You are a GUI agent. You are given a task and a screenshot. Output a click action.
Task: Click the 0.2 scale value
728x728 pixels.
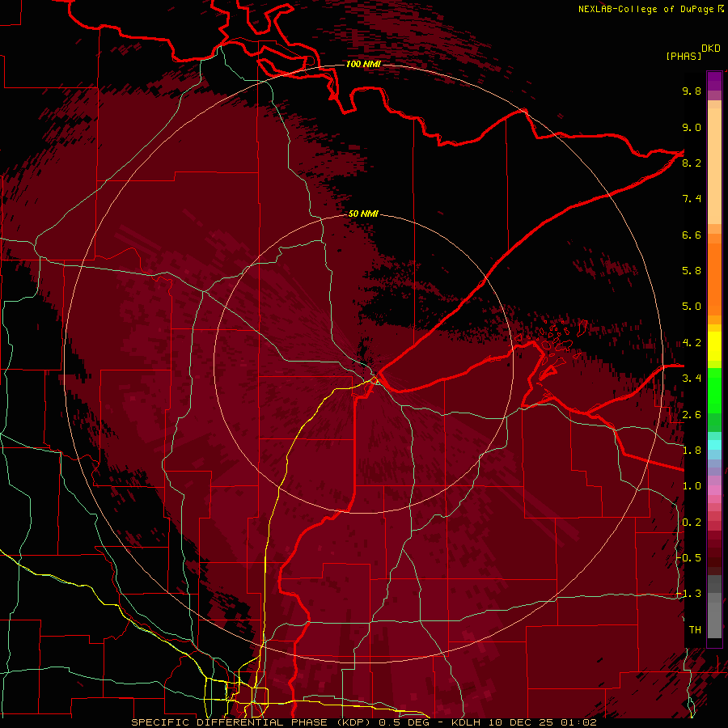coord(692,523)
